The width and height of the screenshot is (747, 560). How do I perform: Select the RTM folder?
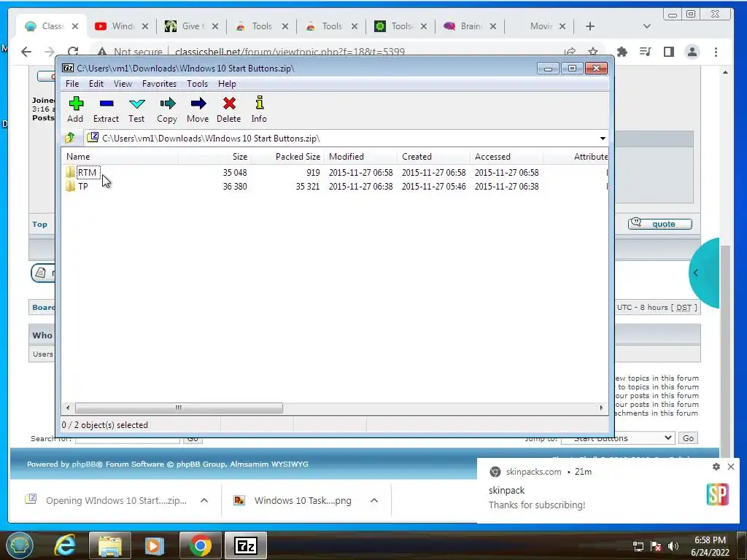pyautogui.click(x=88, y=172)
